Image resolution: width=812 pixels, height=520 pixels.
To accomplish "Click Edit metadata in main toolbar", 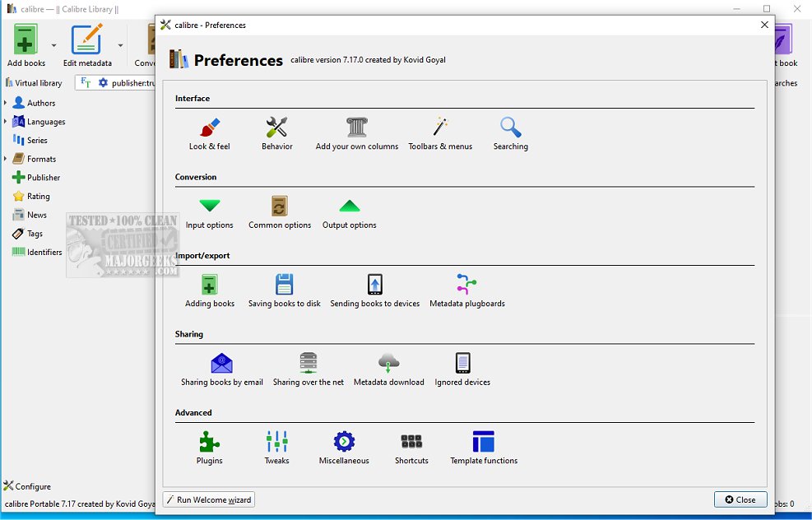I will (x=87, y=45).
